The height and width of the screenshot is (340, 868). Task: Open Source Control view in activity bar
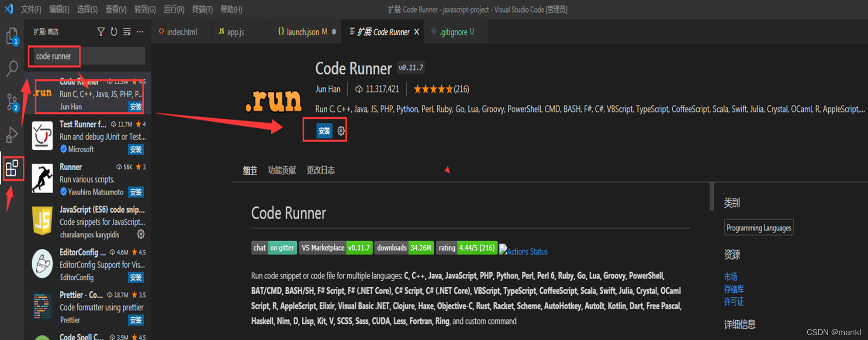(12, 102)
